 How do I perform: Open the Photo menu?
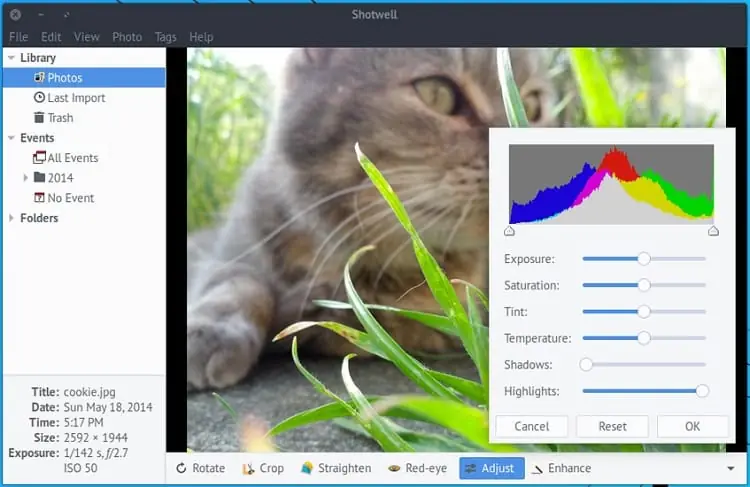click(x=127, y=37)
